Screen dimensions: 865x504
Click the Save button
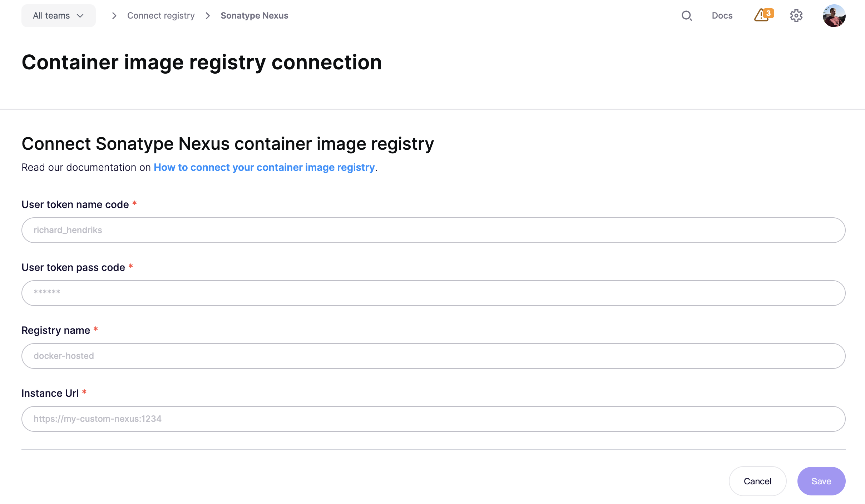pos(821,481)
